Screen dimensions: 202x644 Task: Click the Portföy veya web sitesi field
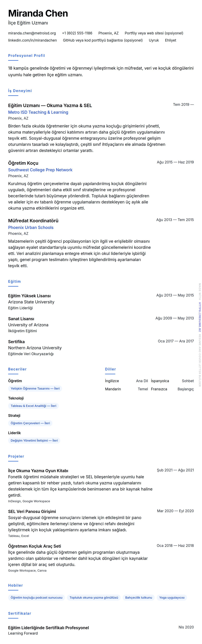[154, 33]
